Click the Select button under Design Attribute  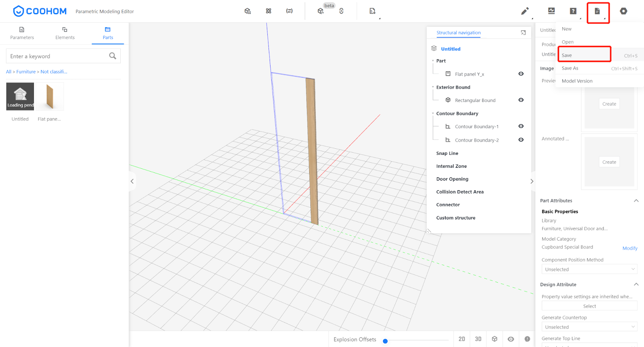pos(589,306)
